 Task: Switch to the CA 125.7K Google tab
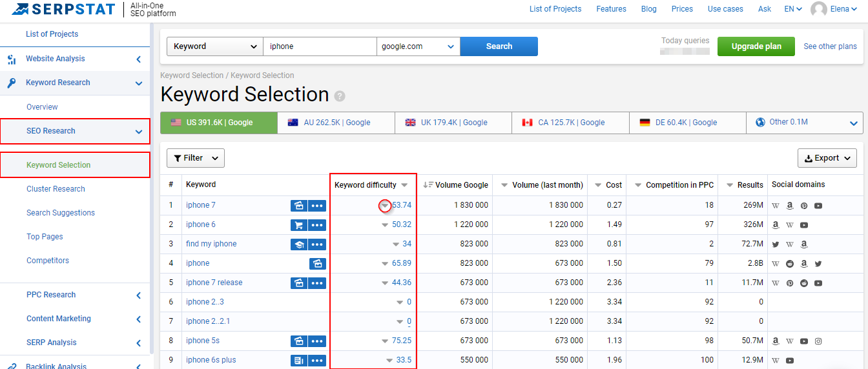570,123
